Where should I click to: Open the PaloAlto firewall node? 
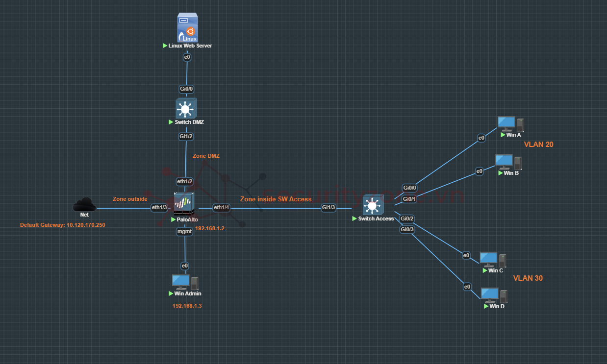(x=184, y=204)
